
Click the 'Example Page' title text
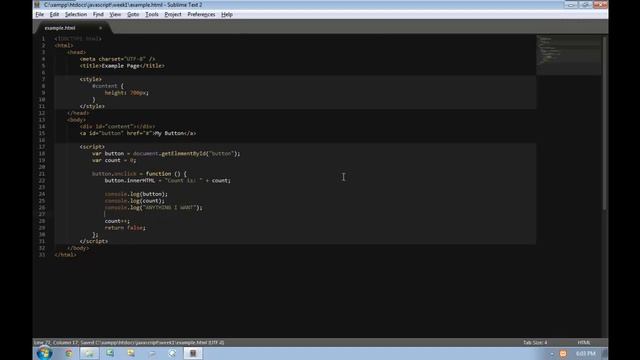pyautogui.click(x=120, y=66)
